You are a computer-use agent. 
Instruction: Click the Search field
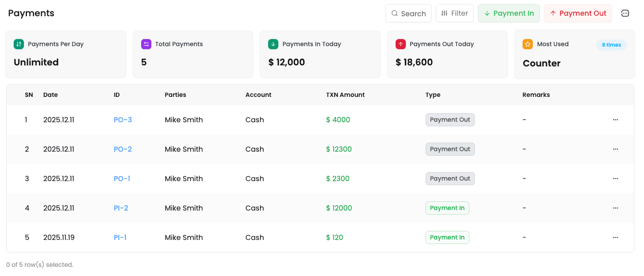(408, 13)
